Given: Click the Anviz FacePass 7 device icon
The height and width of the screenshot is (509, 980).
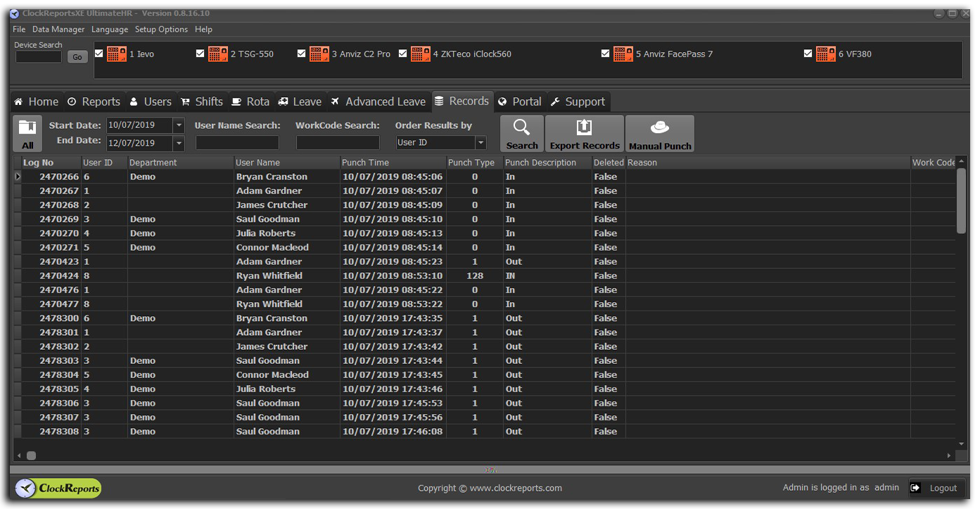Looking at the screenshot, I should coord(623,54).
